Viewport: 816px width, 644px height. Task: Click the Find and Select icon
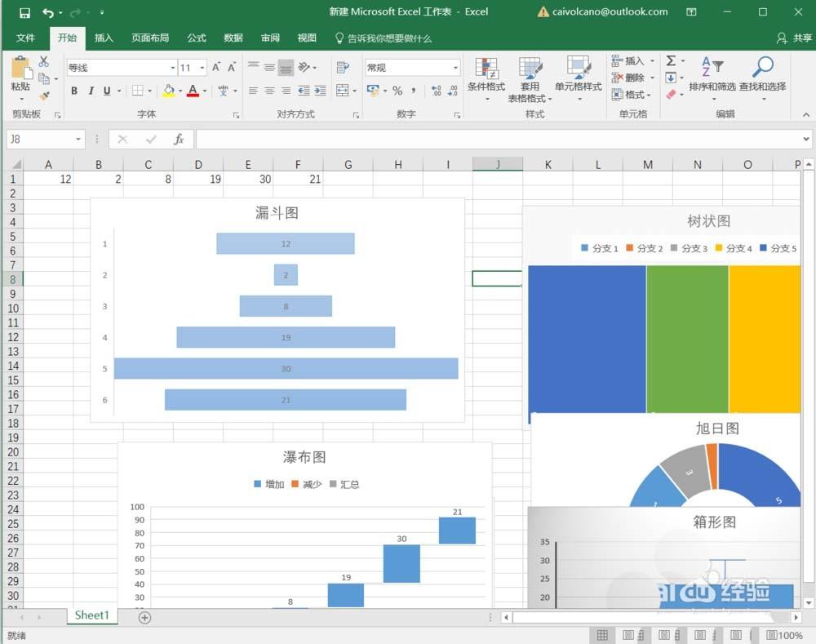(x=762, y=78)
